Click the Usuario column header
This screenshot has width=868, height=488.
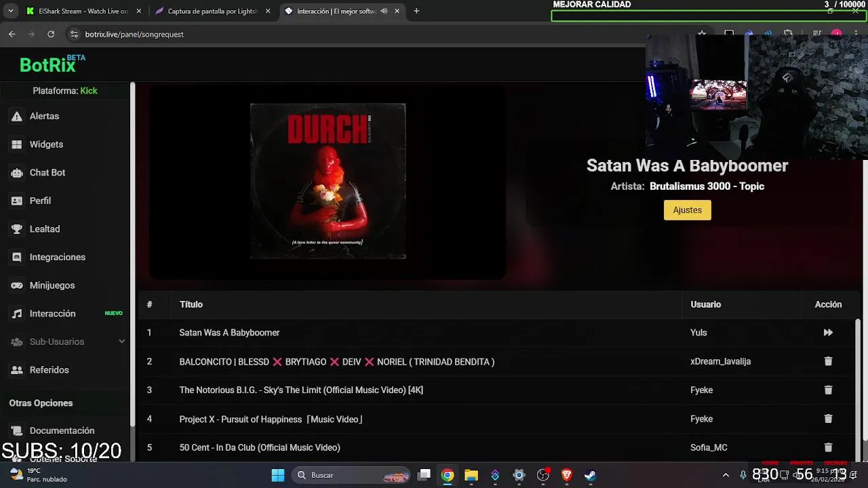(x=705, y=304)
